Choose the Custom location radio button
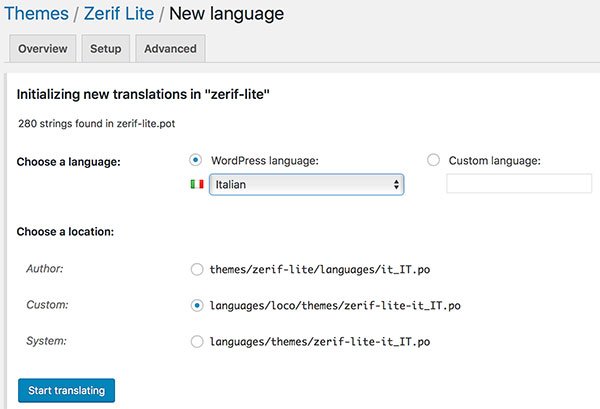 197,305
